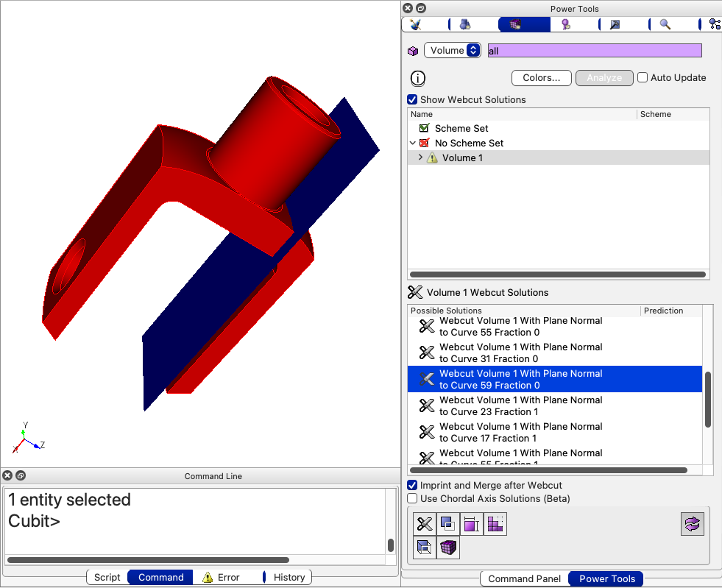The width and height of the screenshot is (722, 588).
Task: Click the circled info icon
Action: coord(417,78)
